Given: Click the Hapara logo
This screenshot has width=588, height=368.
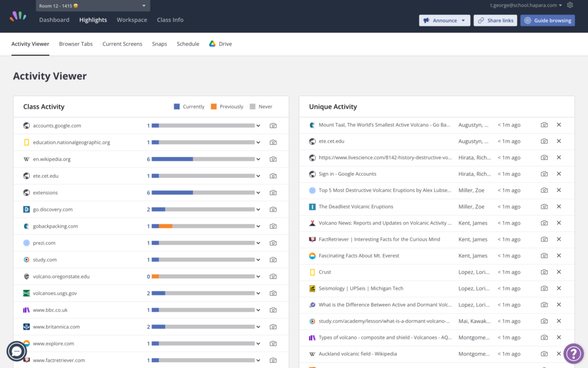Looking at the screenshot, I should click(18, 16).
